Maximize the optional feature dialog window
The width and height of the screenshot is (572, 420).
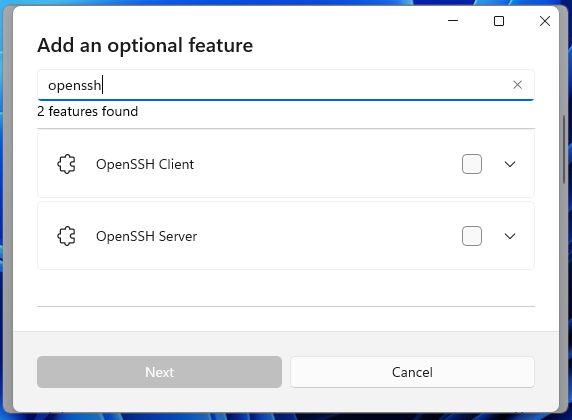point(499,21)
